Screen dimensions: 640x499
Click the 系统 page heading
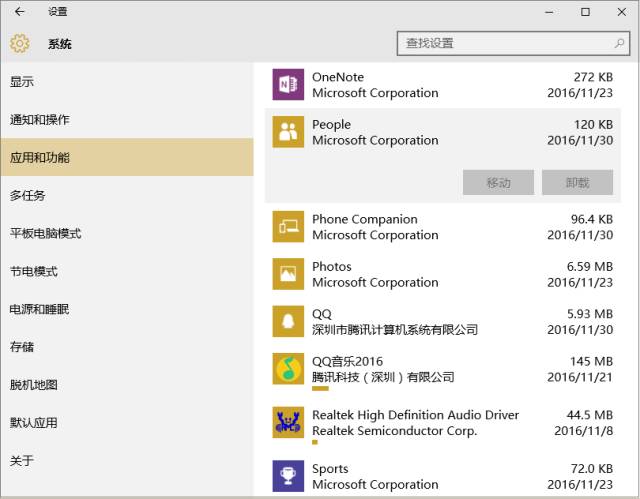point(60,44)
